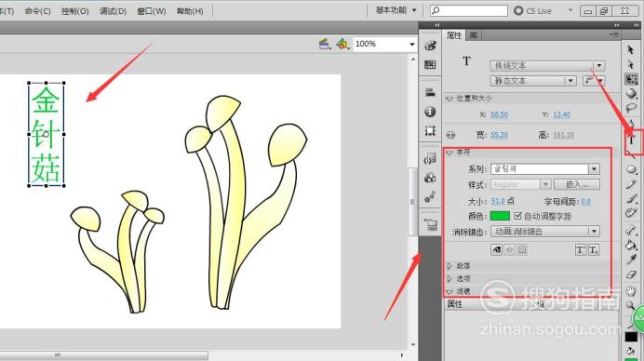Open the 窗口(W) menu
The image size is (644, 361).
coord(151,11)
